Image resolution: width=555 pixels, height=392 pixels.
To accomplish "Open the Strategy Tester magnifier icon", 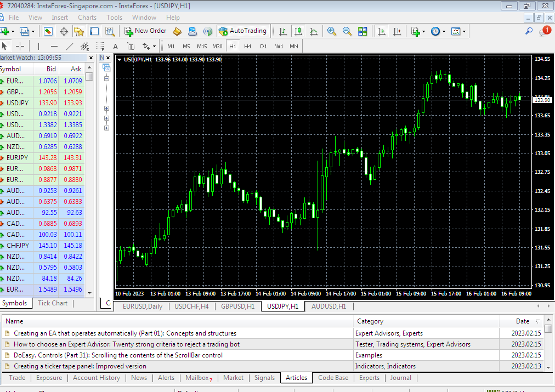I will coord(110,31).
